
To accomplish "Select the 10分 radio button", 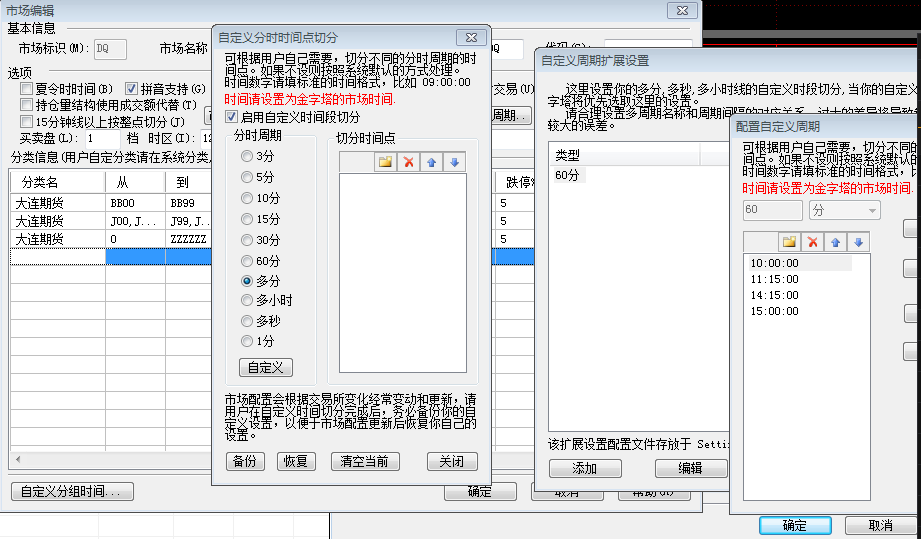I will [x=247, y=198].
